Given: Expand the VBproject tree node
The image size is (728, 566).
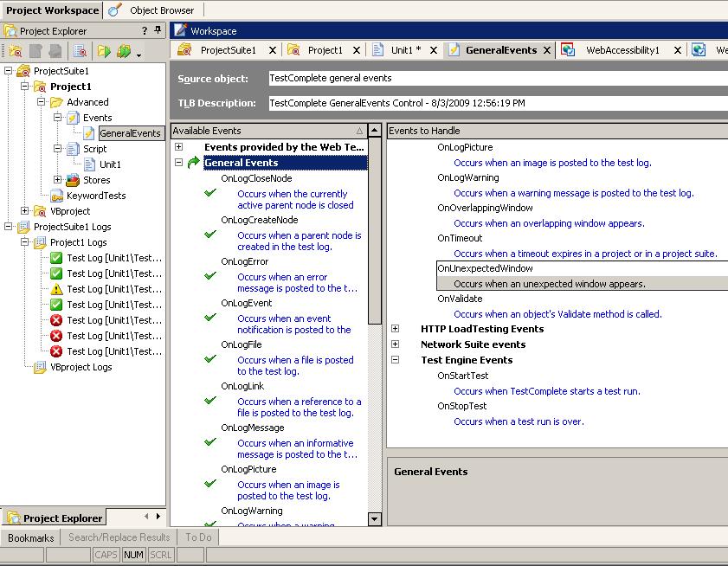Looking at the screenshot, I should click(25, 211).
